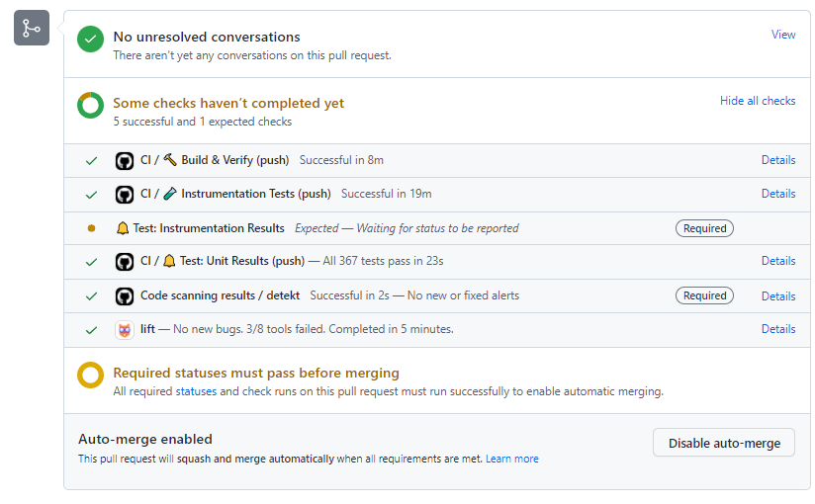The image size is (815, 504).
Task: Click the green check on Build & Verify row
Action: tap(91, 161)
